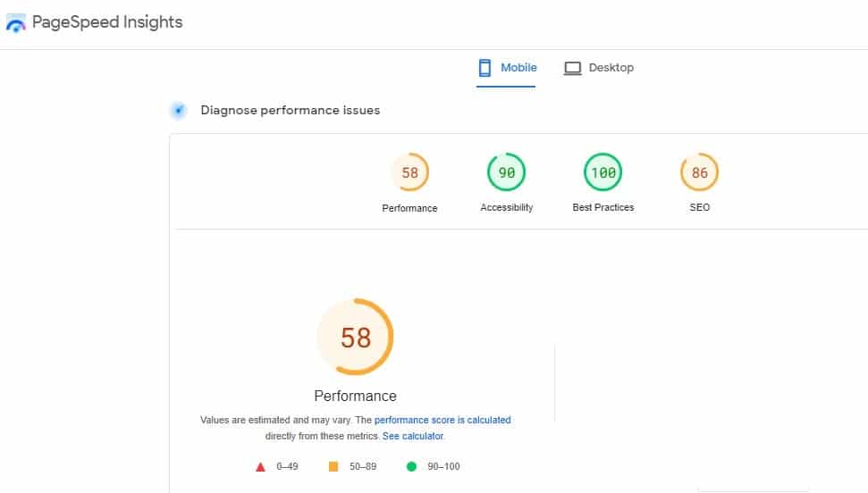Click the PageSpeed Insights title text
The image size is (868, 493).
[107, 22]
